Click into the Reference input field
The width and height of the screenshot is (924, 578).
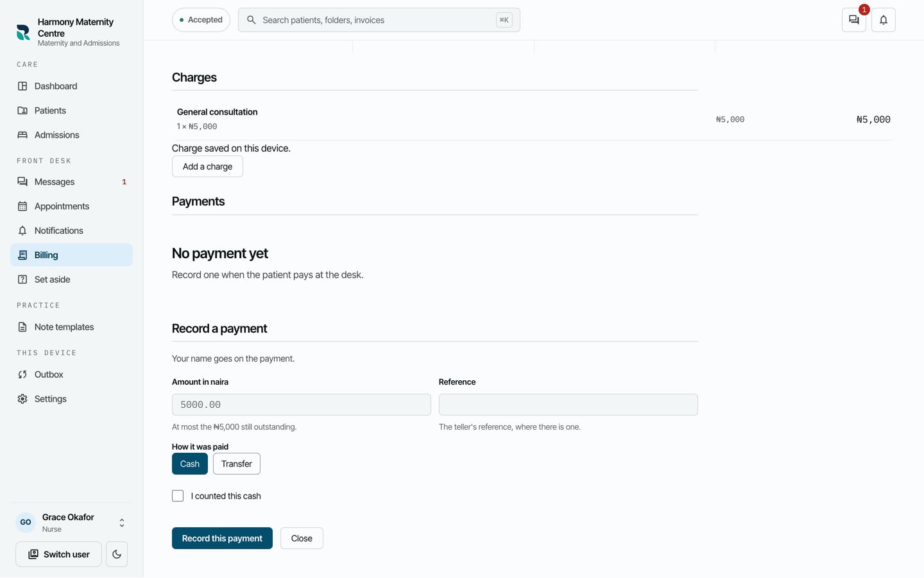[x=569, y=405]
